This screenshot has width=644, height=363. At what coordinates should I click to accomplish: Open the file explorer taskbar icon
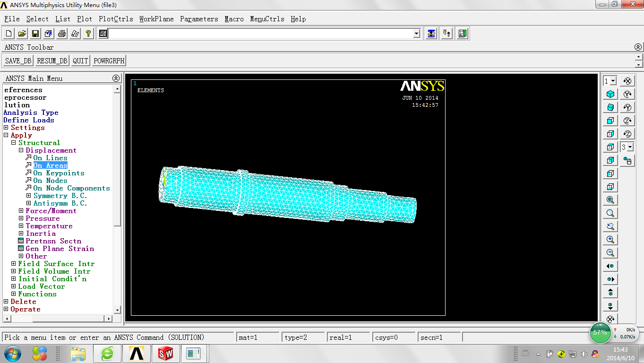78,353
